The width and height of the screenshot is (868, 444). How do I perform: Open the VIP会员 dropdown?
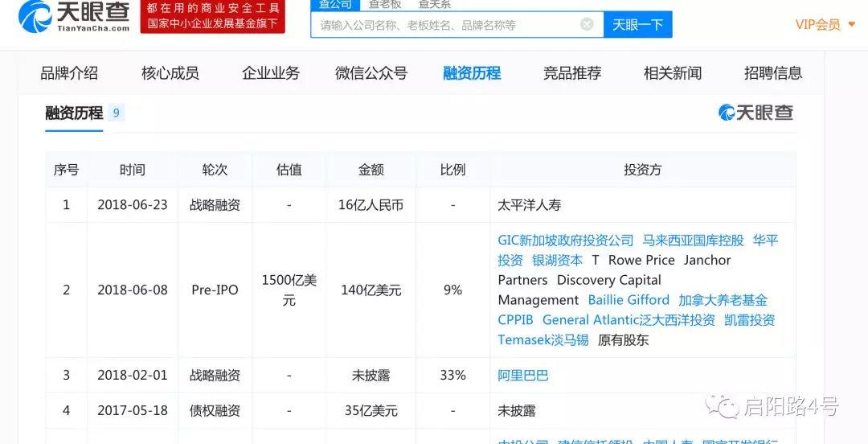[x=825, y=24]
